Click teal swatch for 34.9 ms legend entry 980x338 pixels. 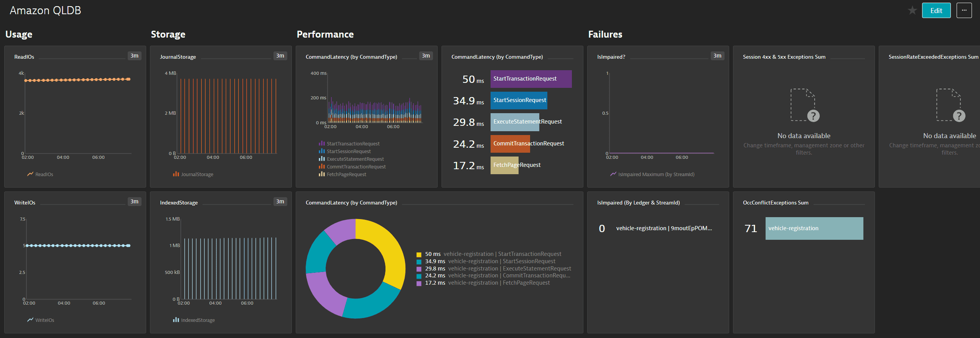pos(419,262)
